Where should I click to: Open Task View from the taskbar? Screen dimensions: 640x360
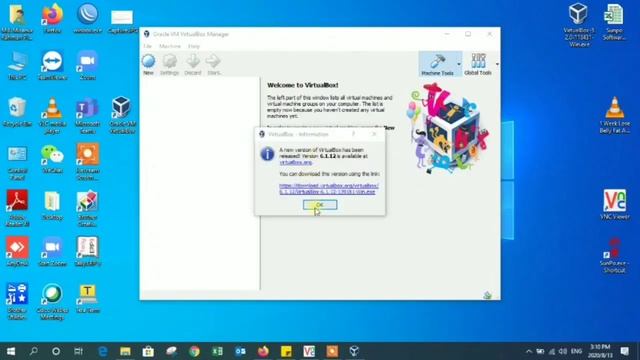[78, 351]
